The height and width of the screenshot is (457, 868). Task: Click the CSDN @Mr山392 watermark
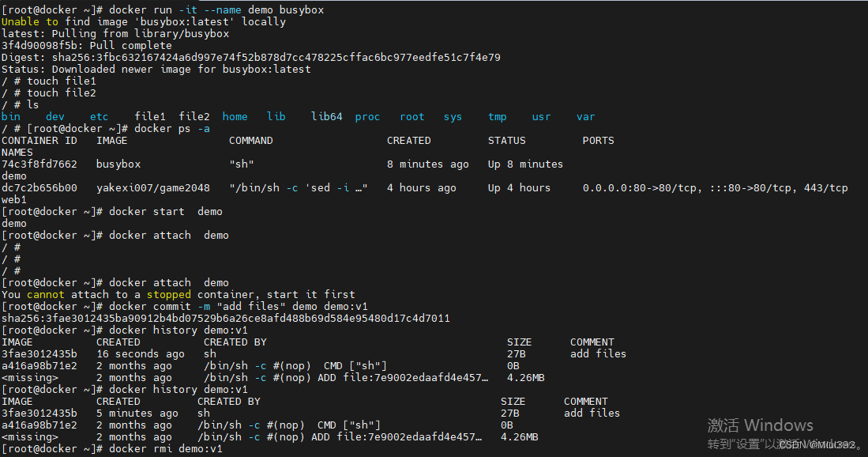(821, 444)
